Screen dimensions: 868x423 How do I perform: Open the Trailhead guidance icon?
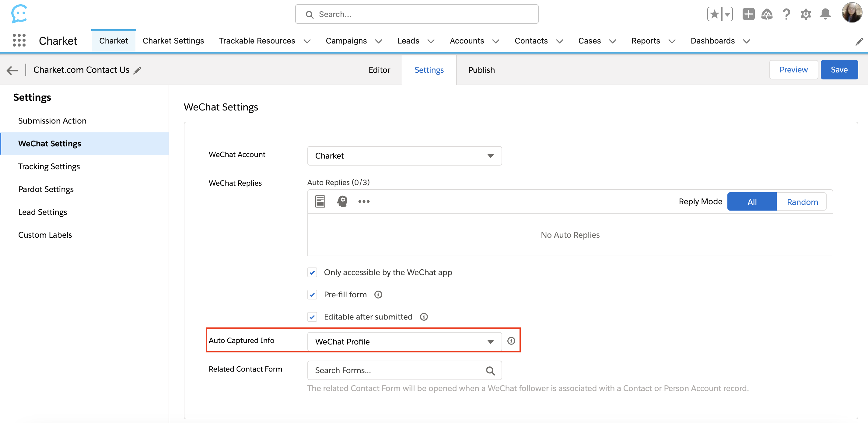click(x=767, y=14)
